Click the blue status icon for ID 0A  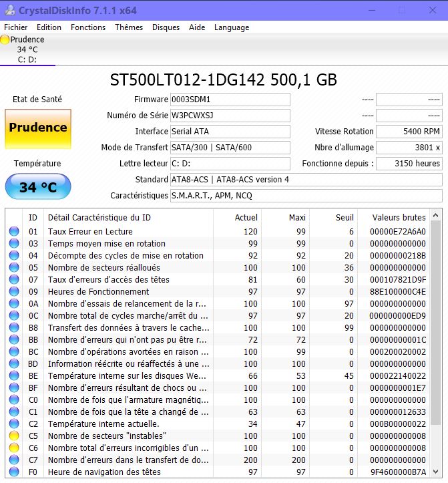pyautogui.click(x=14, y=303)
